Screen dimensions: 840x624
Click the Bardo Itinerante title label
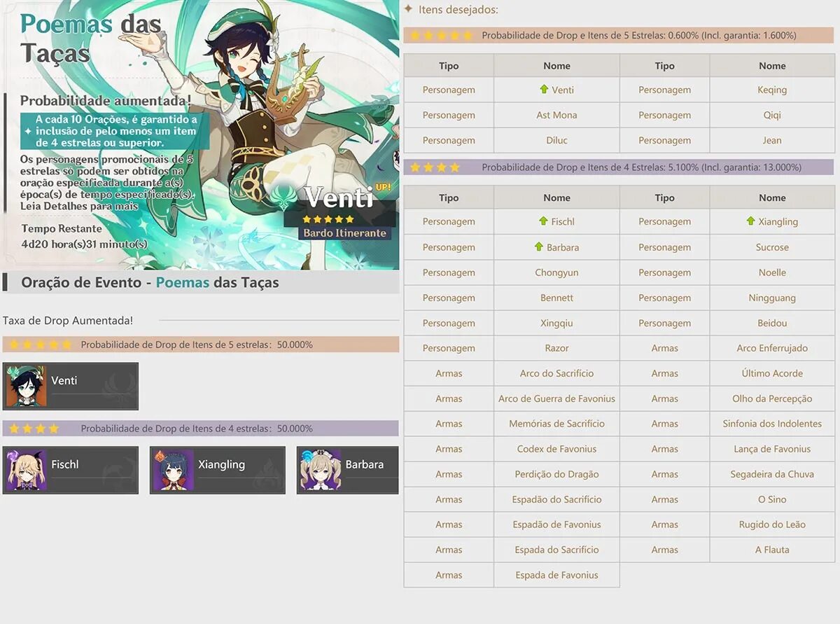tap(344, 233)
